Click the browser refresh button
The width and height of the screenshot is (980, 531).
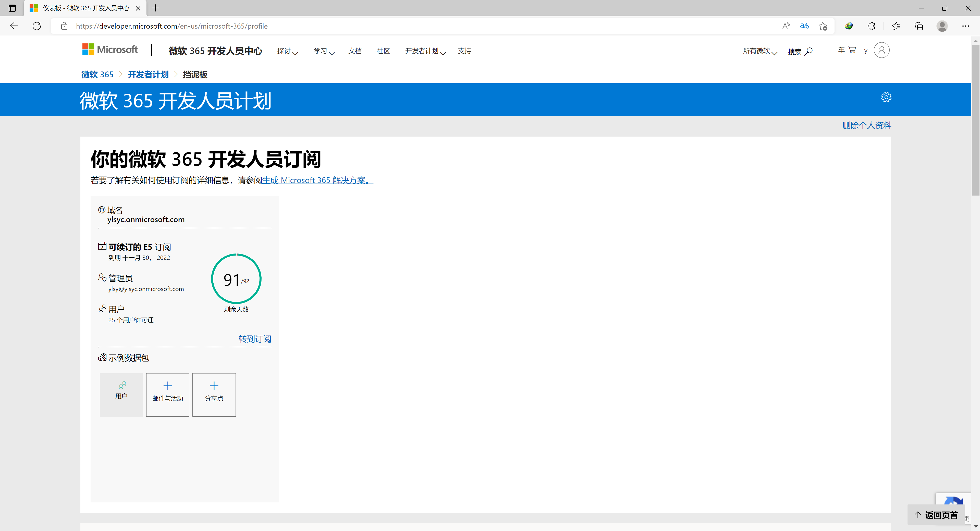pos(37,26)
